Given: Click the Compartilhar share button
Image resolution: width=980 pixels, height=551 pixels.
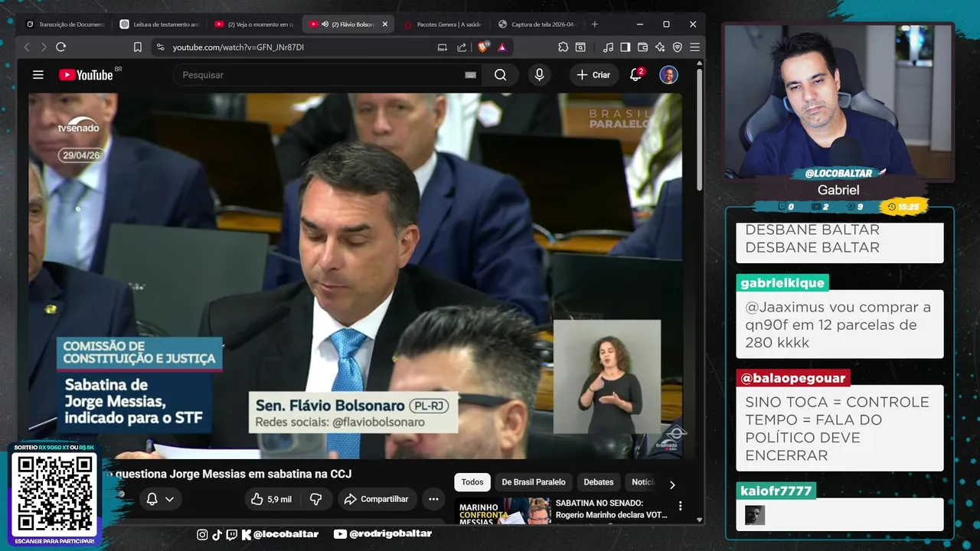Looking at the screenshot, I should pyautogui.click(x=377, y=499).
